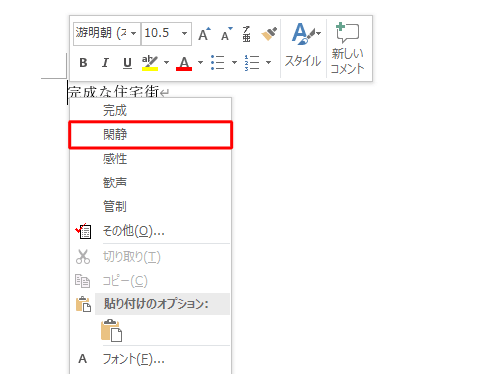Decrease font size with shrink font icon

tap(227, 34)
